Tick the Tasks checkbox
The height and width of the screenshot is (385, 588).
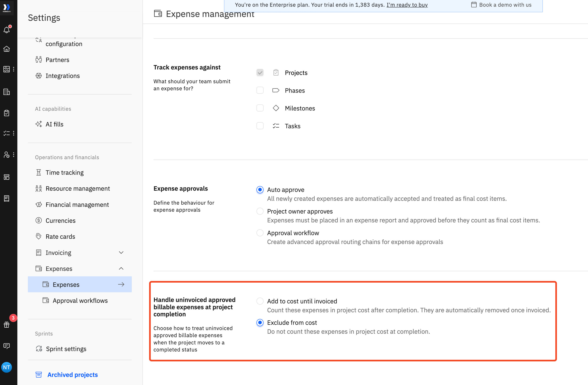(260, 126)
